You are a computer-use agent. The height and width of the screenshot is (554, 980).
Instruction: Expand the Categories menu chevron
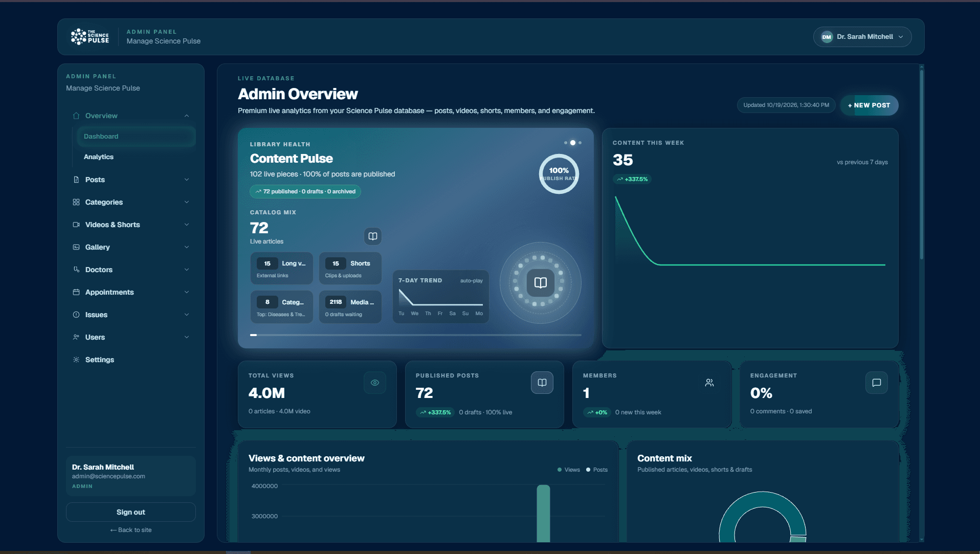click(x=187, y=202)
